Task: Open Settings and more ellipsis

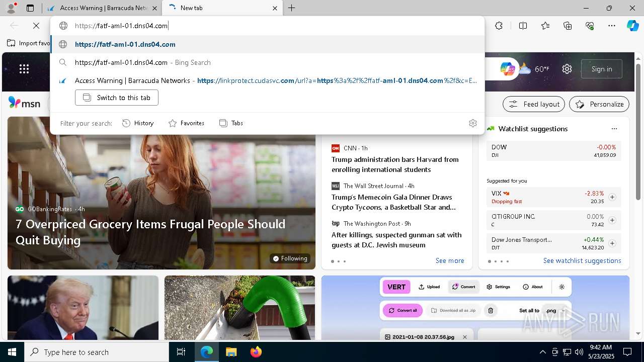Action: coord(611,26)
